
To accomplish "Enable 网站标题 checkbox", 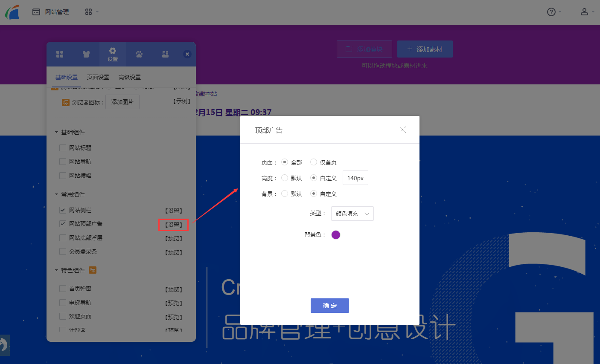I will tap(63, 148).
